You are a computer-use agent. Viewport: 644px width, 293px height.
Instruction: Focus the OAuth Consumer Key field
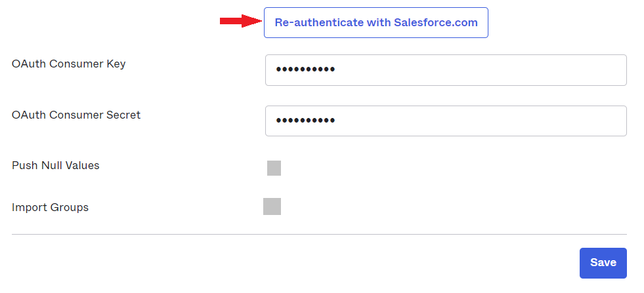pos(445,69)
